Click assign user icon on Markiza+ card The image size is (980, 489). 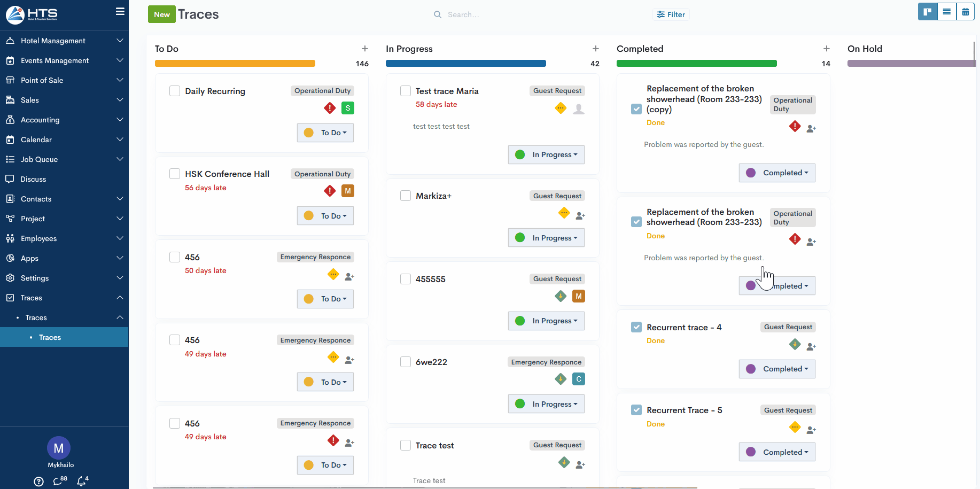pos(580,215)
